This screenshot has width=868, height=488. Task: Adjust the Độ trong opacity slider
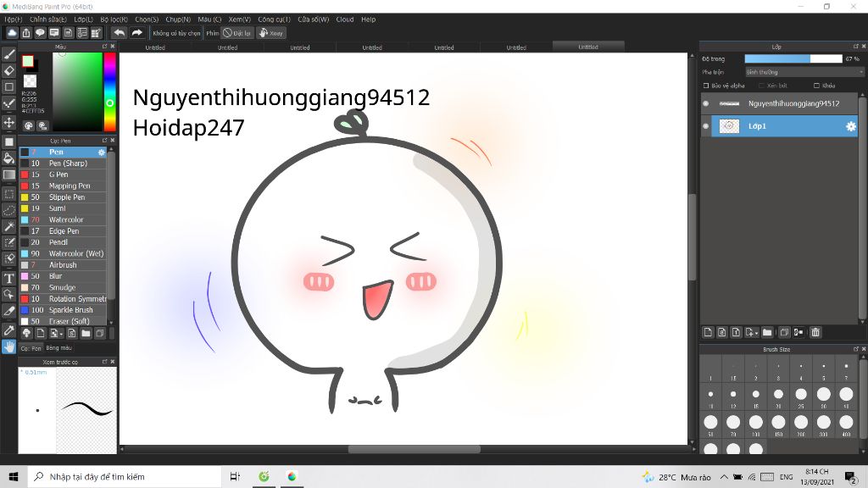(x=793, y=58)
